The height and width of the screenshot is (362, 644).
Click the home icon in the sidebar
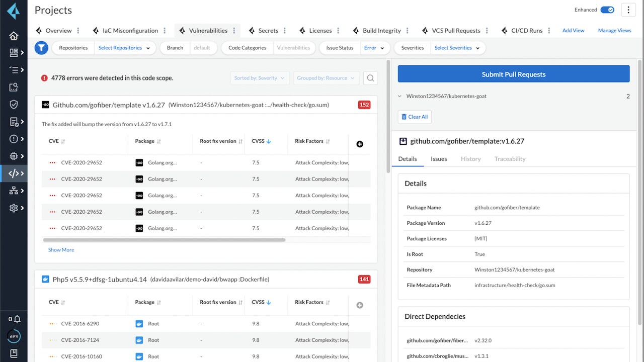point(14,36)
